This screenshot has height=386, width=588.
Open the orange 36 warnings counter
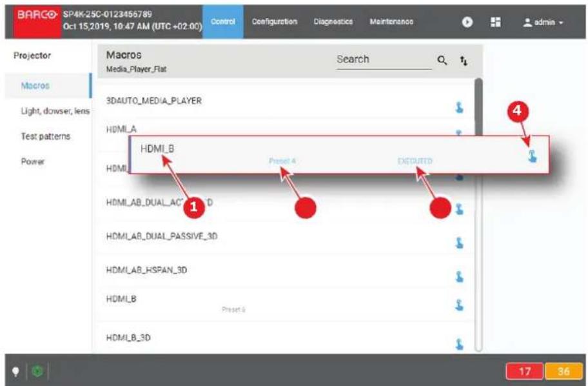(x=563, y=371)
